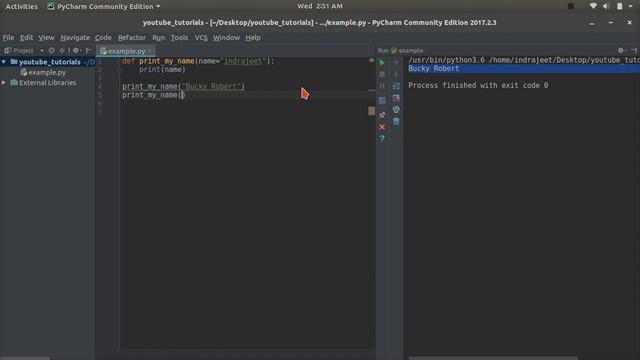Click the volume icon in top bar

(x=606, y=6)
